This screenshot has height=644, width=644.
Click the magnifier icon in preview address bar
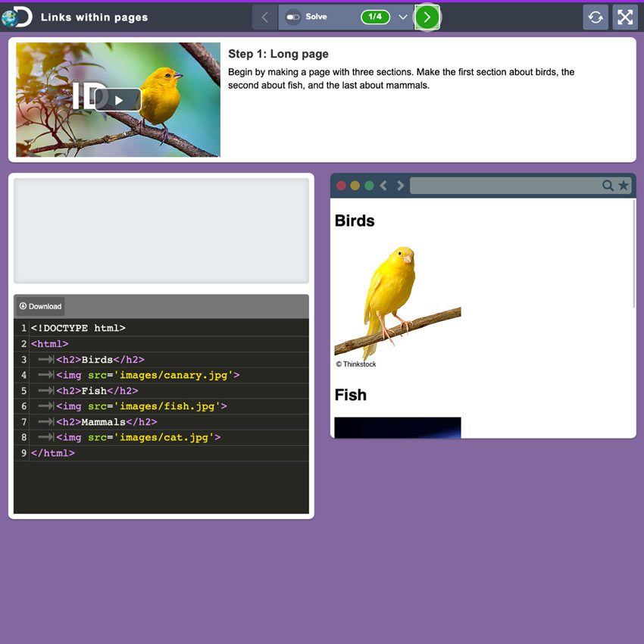pyautogui.click(x=608, y=186)
